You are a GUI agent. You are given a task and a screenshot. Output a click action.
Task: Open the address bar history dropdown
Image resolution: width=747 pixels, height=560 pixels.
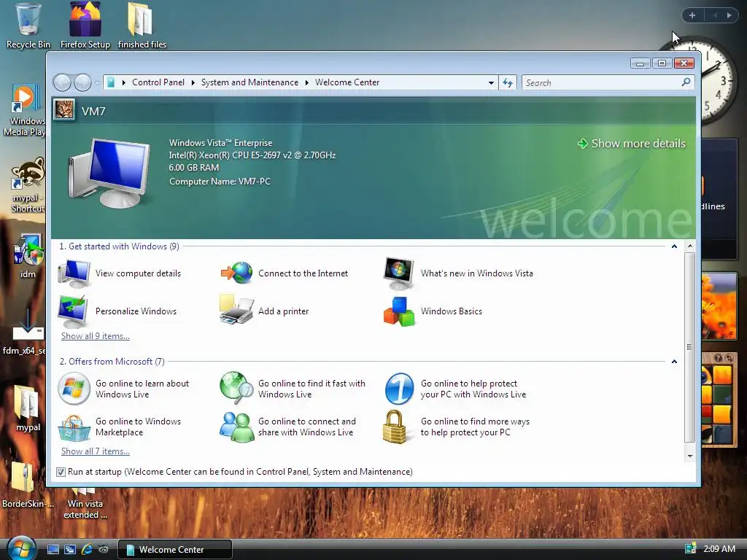(491, 83)
